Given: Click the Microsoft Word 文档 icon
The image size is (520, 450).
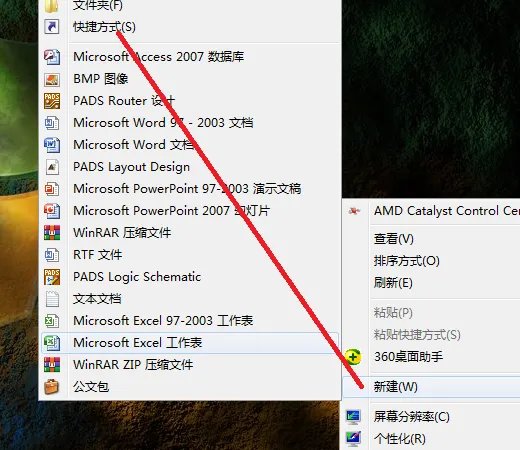Looking at the screenshot, I should 52,145.
